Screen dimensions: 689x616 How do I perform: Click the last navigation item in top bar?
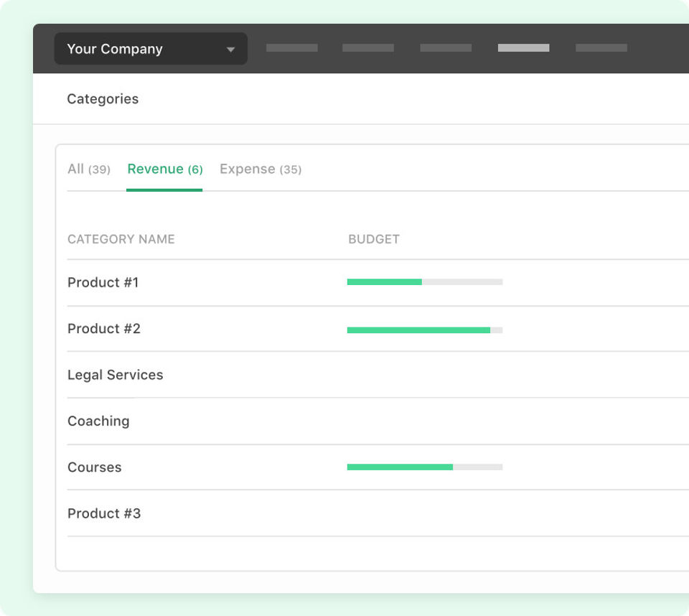coord(601,48)
